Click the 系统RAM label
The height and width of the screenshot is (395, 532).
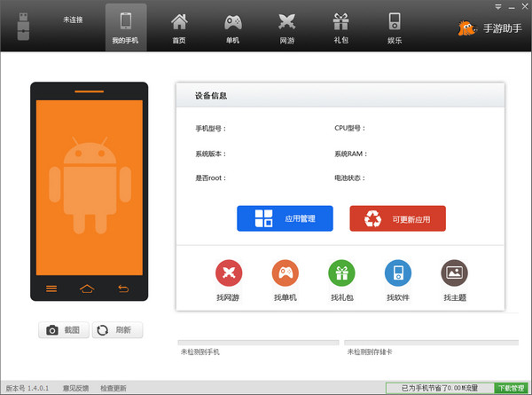(351, 154)
